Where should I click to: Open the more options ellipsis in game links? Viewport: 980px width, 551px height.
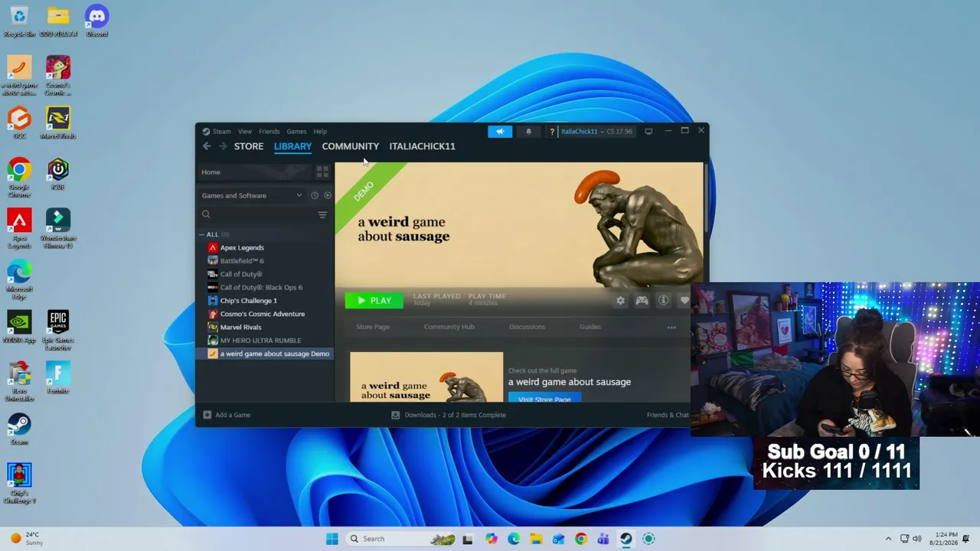[671, 328]
